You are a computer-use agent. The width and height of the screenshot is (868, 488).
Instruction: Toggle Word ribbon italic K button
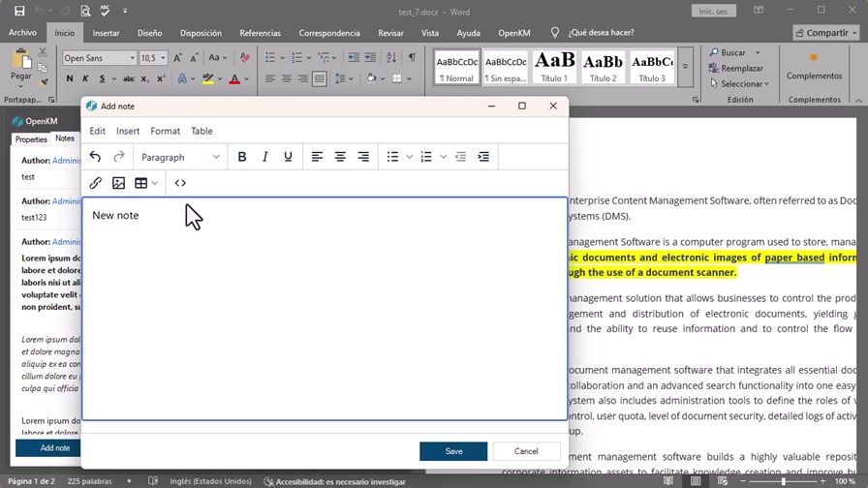coord(85,79)
